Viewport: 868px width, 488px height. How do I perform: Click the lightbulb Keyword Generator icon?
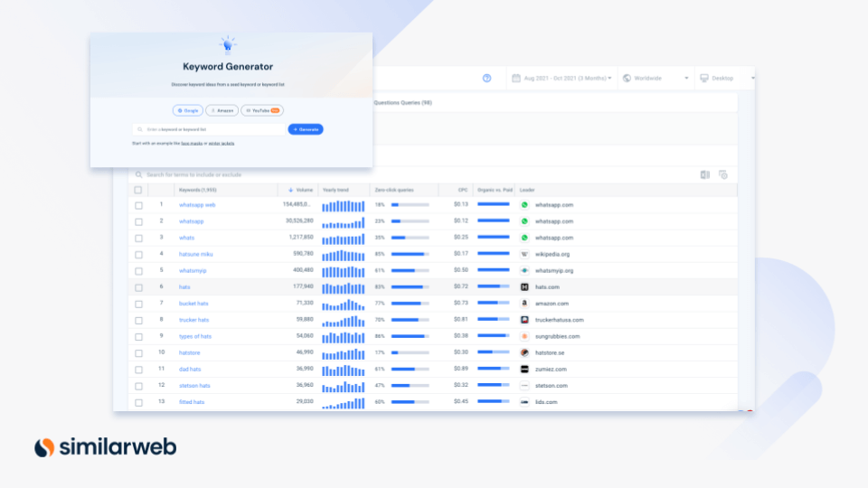click(x=228, y=45)
